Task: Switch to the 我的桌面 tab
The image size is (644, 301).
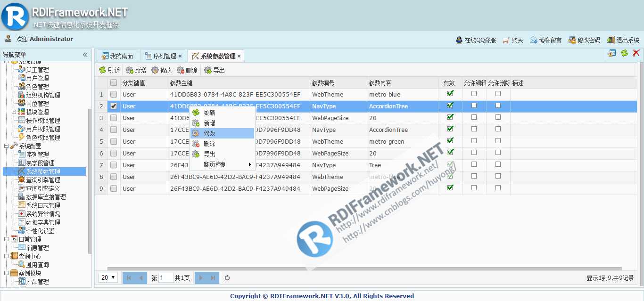Action: 118,56
